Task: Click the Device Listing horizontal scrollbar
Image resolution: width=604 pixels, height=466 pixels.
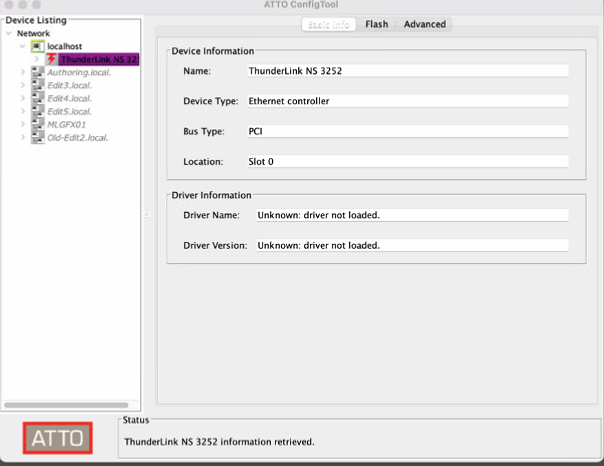Action: point(66,405)
